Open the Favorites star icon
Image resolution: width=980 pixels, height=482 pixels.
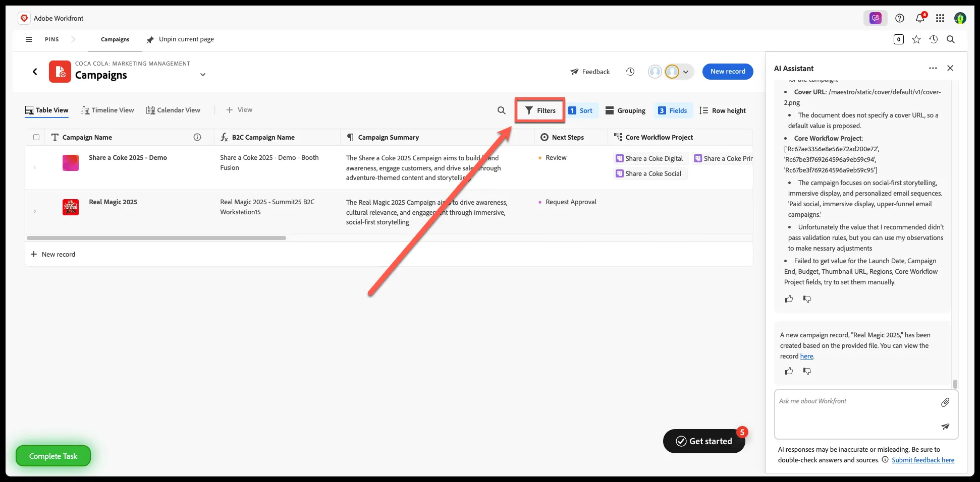click(x=916, y=39)
